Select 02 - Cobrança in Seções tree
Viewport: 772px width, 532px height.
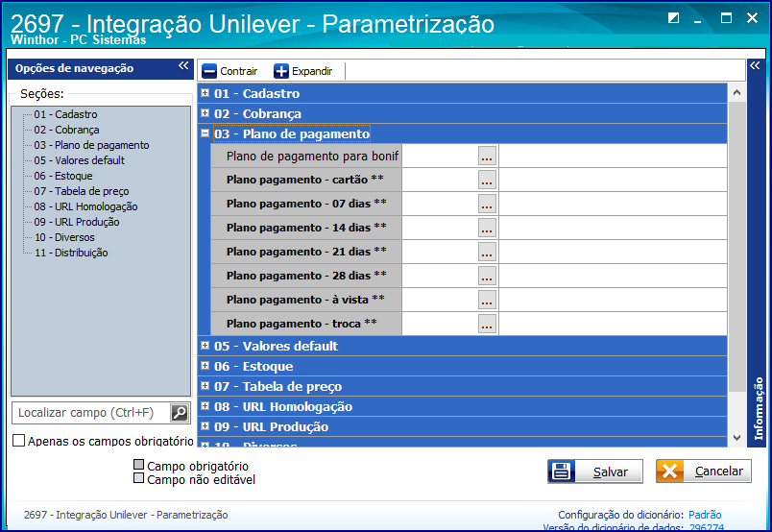(66, 130)
